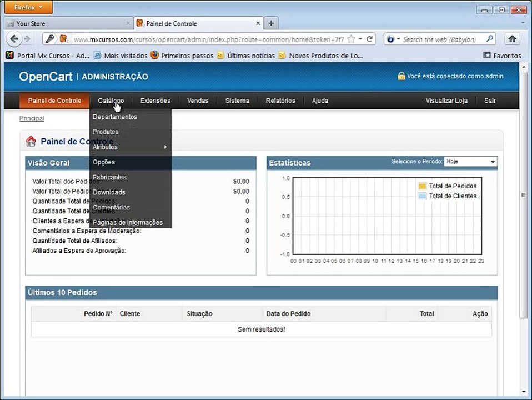The image size is (532, 400).
Task: Close the Your Store tab
Action: pyautogui.click(x=128, y=23)
